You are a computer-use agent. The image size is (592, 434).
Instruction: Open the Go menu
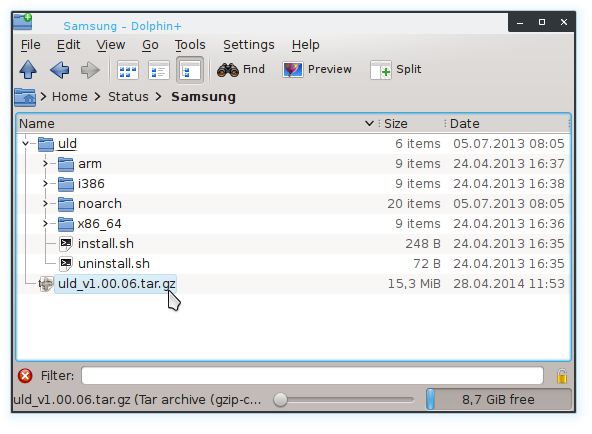(150, 45)
